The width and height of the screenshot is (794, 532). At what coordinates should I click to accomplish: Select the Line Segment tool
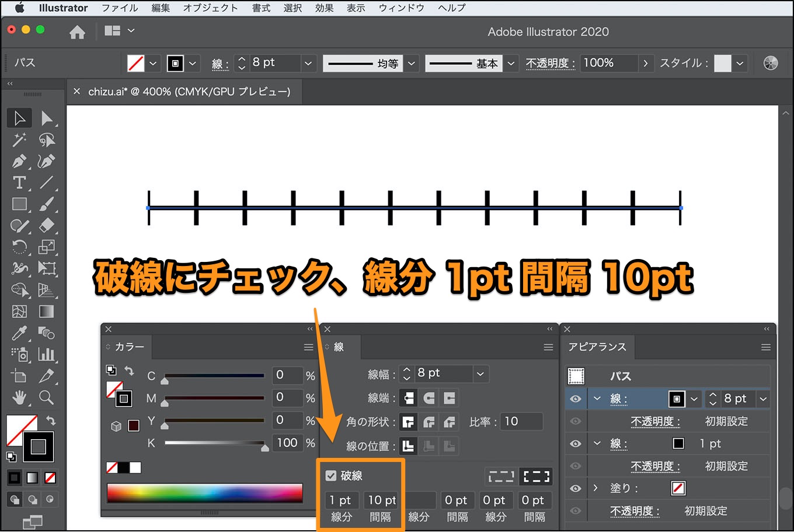click(x=47, y=183)
